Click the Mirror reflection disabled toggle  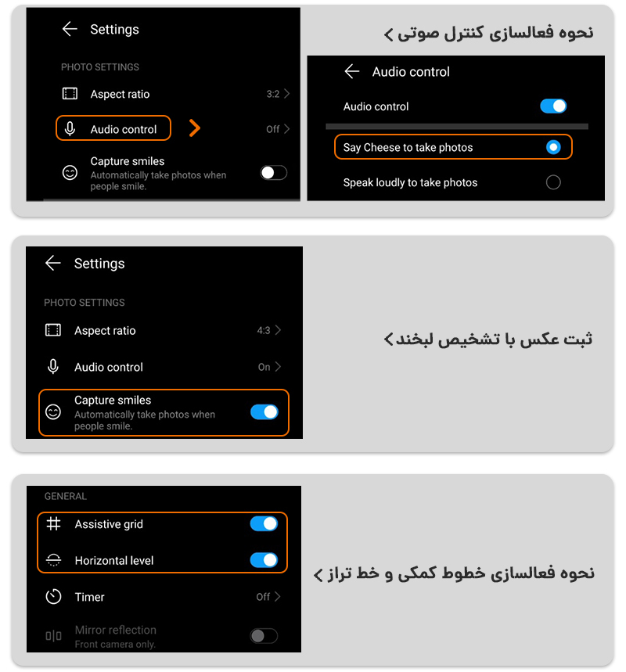[x=264, y=635]
